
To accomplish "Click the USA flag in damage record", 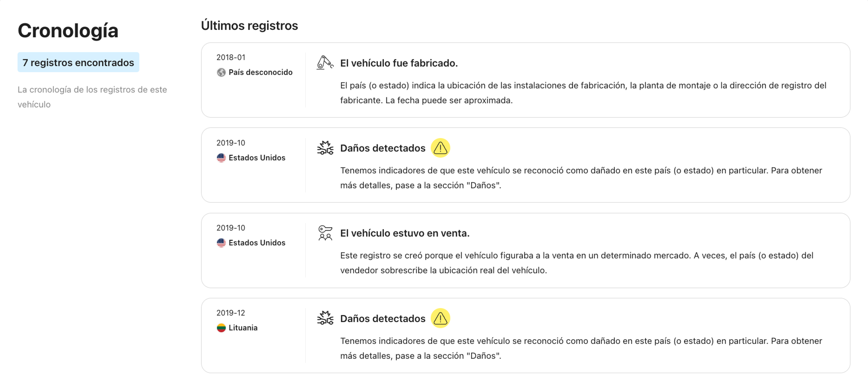I will point(221,158).
